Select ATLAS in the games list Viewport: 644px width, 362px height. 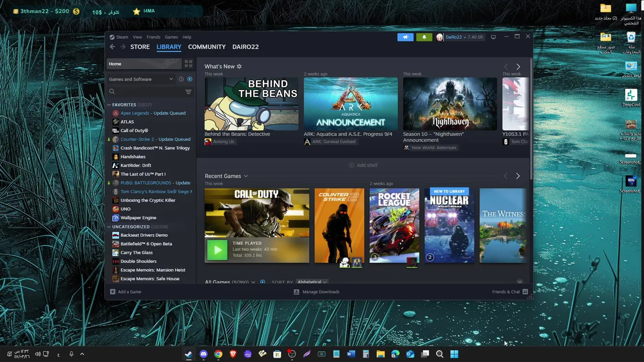point(127,122)
